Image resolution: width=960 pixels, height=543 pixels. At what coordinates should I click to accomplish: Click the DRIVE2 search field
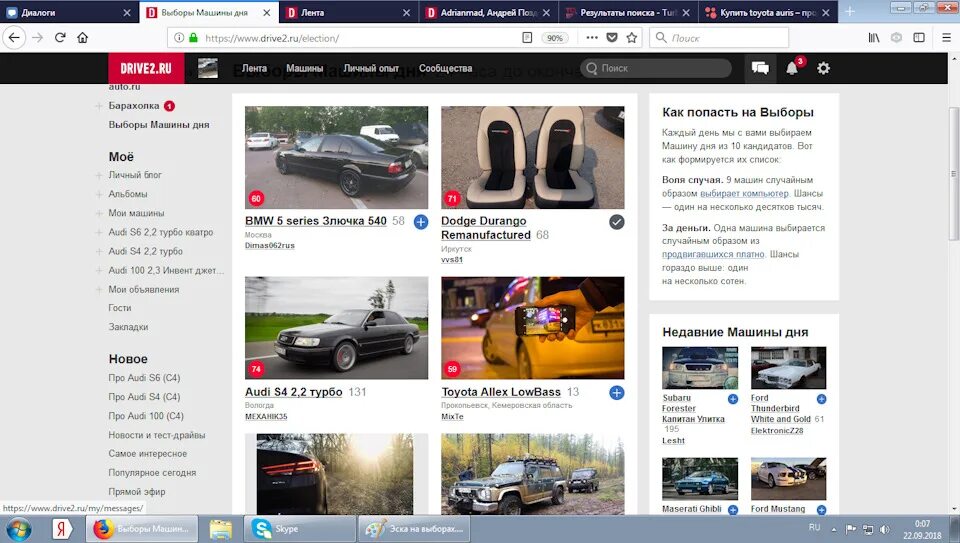[x=655, y=68]
